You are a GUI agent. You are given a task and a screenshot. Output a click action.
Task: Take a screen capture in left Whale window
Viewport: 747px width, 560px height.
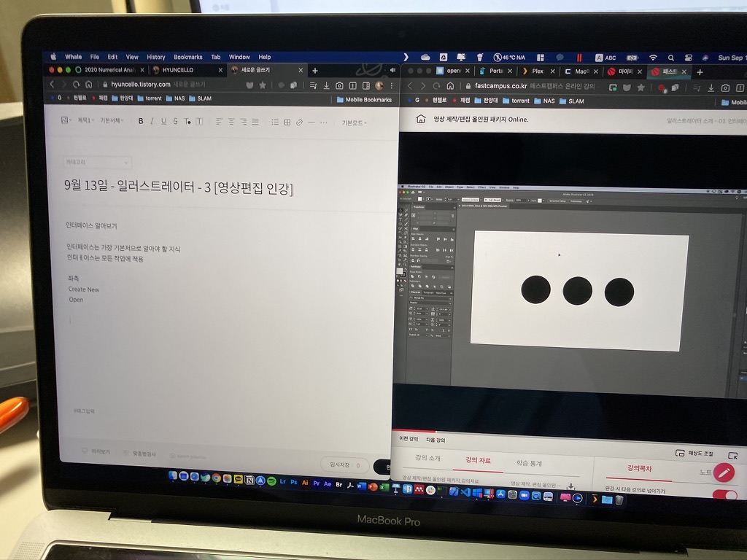tap(339, 86)
